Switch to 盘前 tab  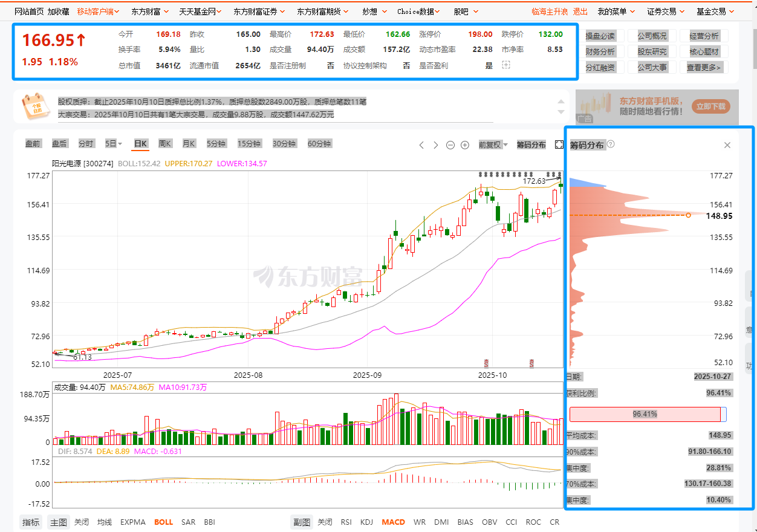point(33,144)
